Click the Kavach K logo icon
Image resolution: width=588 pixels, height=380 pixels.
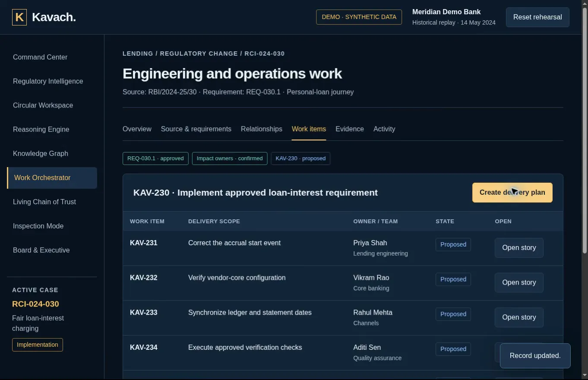click(19, 17)
